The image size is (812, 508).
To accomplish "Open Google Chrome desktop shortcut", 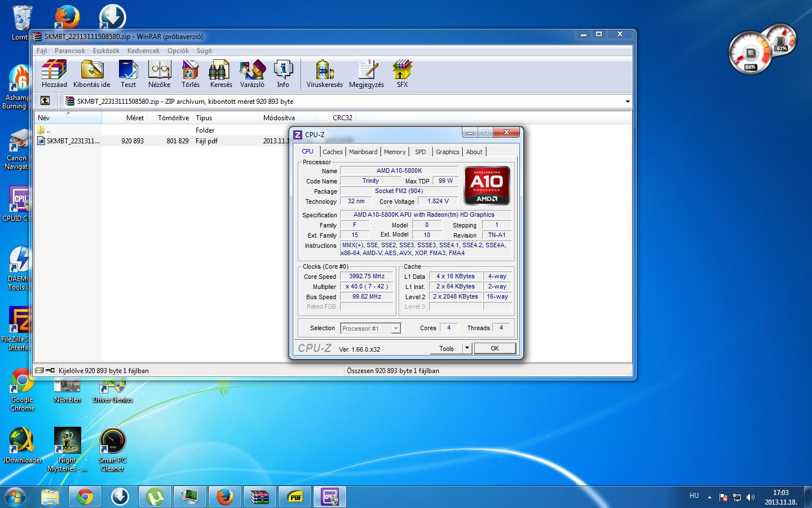I will [22, 389].
